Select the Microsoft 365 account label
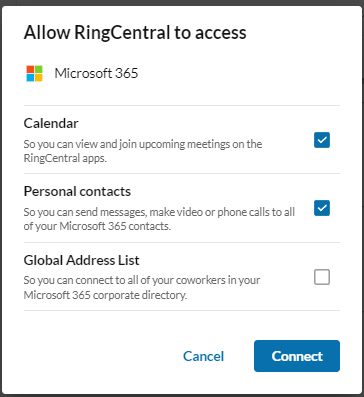Image resolution: width=364 pixels, height=397 pixels. pyautogui.click(x=96, y=73)
